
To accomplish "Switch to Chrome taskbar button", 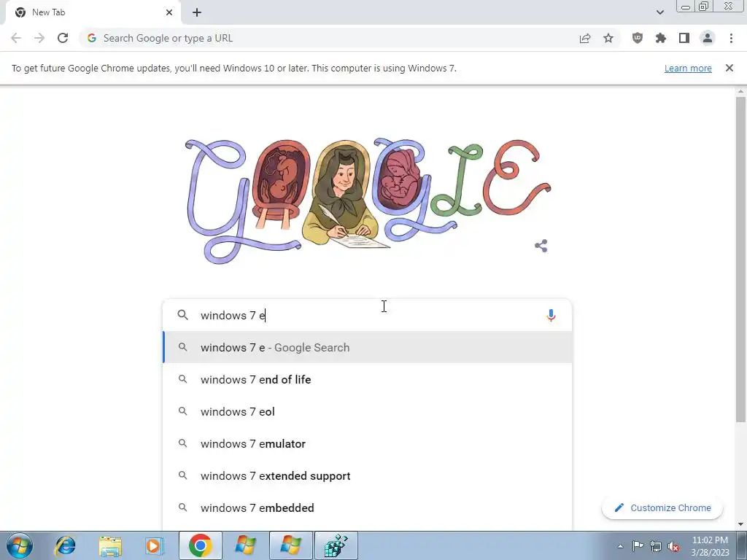I will pos(200,545).
